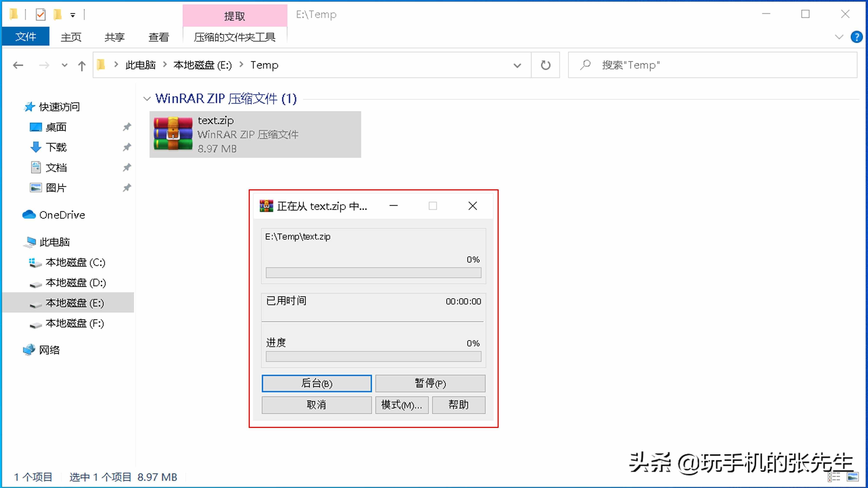Open the text.zip WinRAR archive icon

[173, 134]
